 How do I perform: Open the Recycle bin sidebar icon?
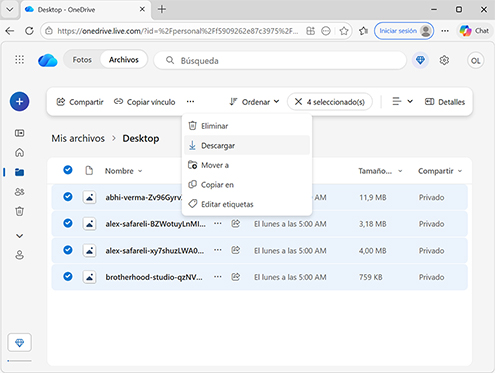[x=20, y=211]
